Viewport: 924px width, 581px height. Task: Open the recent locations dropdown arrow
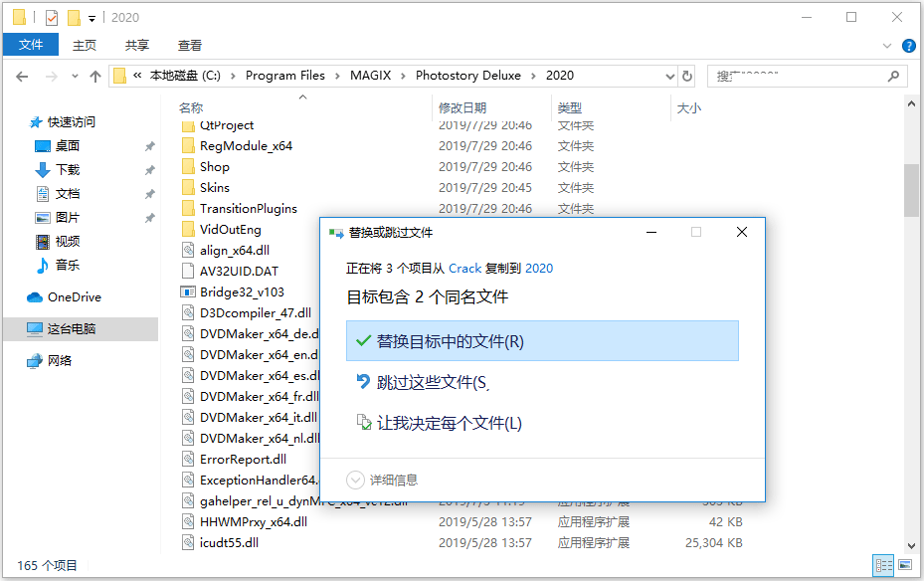(73, 76)
